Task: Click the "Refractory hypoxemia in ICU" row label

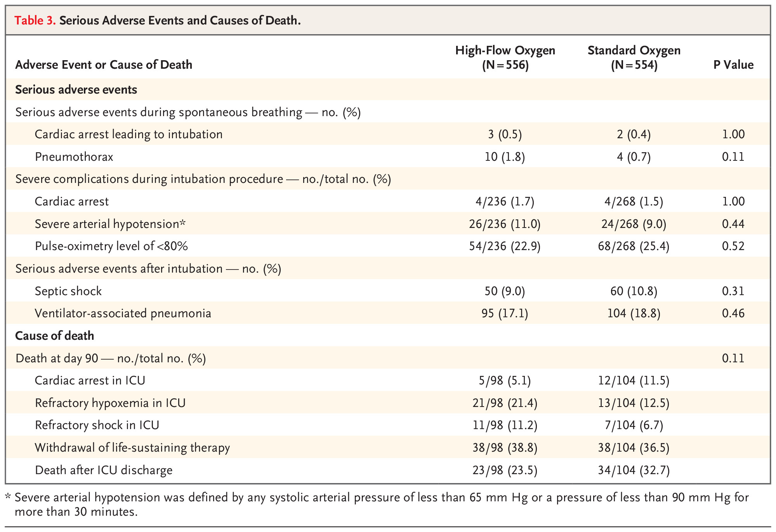Action: point(110,403)
